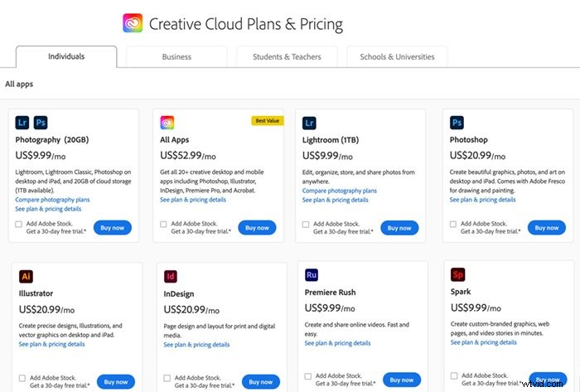Click the Creative Cloud logo icon

[133, 22]
